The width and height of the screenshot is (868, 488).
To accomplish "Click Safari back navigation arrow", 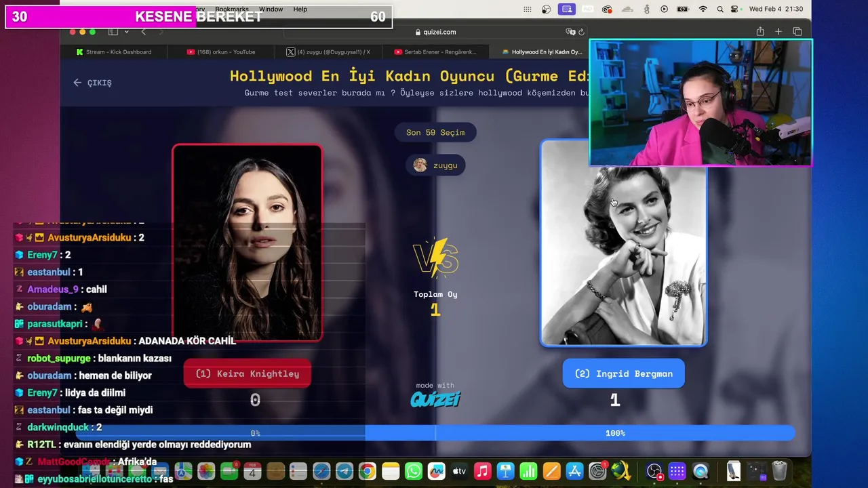I will click(x=143, y=32).
